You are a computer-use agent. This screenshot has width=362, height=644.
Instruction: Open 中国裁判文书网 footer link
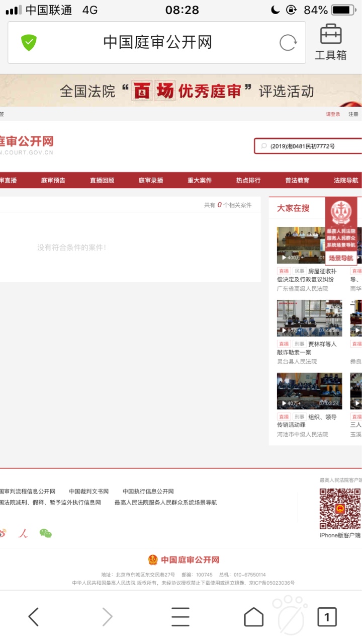coord(89,492)
